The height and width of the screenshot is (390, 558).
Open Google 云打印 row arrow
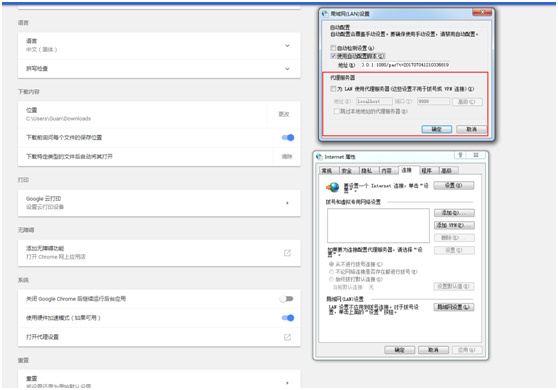287,203
